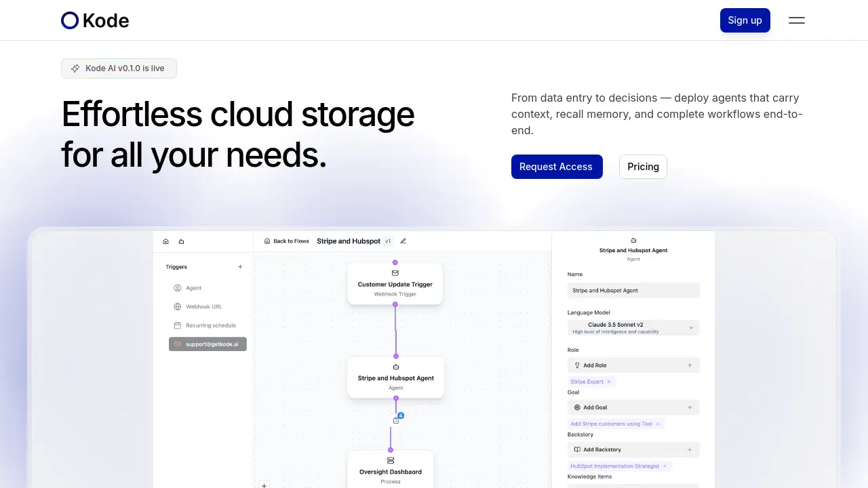Viewport: 868px width, 488px height.
Task: Remove the Stripe Expert tag
Action: (609, 382)
